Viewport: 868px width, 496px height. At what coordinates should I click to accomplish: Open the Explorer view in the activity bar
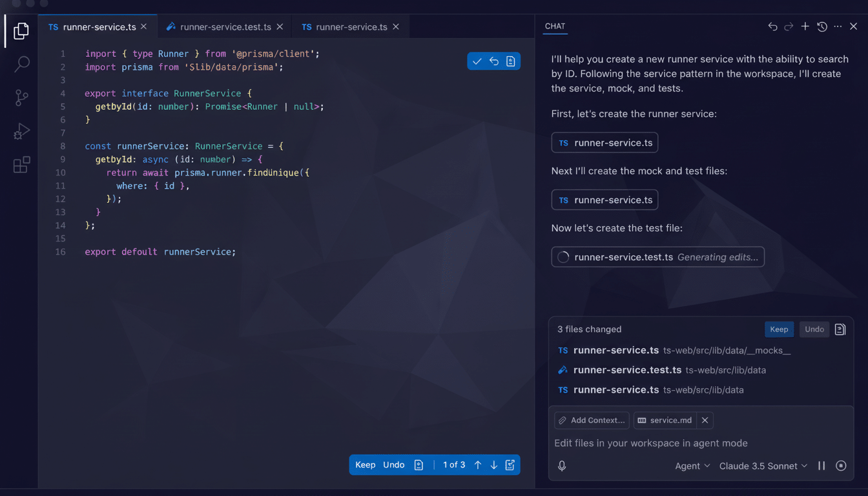(21, 30)
